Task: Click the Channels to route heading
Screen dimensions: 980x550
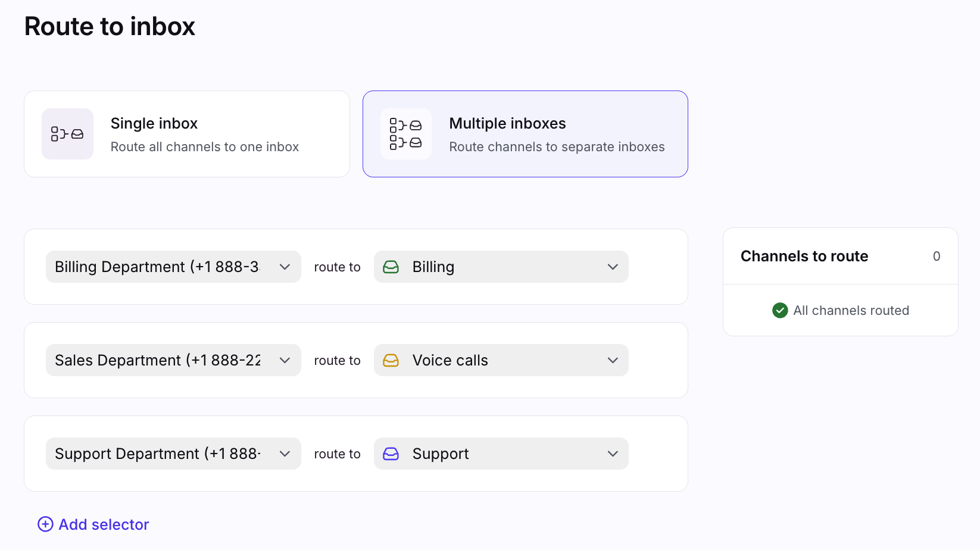Action: tap(804, 256)
